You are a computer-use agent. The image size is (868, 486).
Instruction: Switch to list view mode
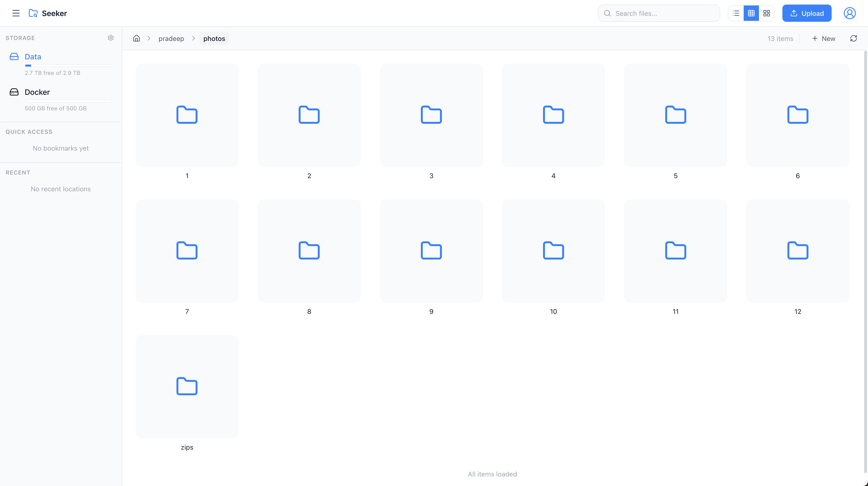736,13
